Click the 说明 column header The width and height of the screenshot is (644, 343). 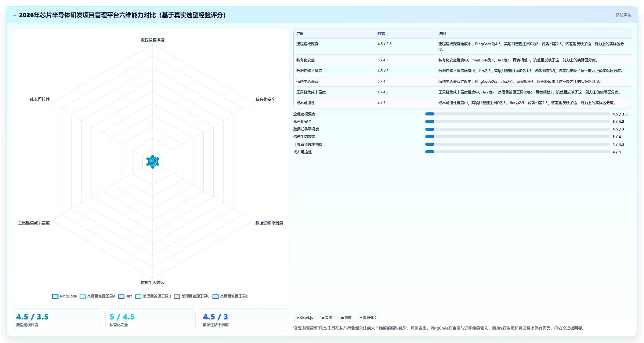click(442, 34)
